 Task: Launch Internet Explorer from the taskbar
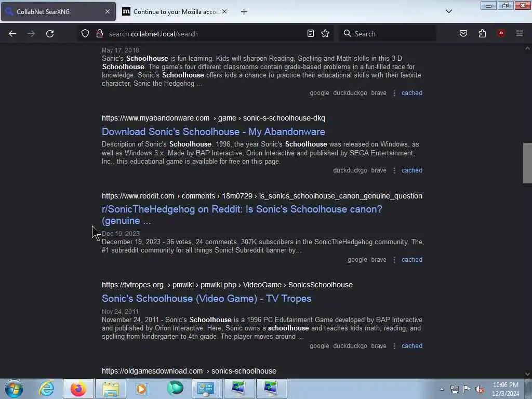[46, 389]
